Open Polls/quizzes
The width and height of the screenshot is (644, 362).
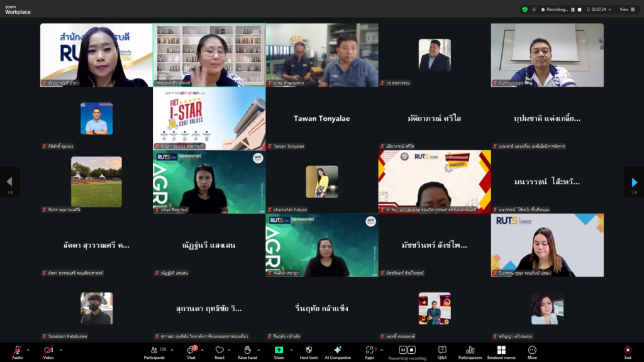[470, 351]
